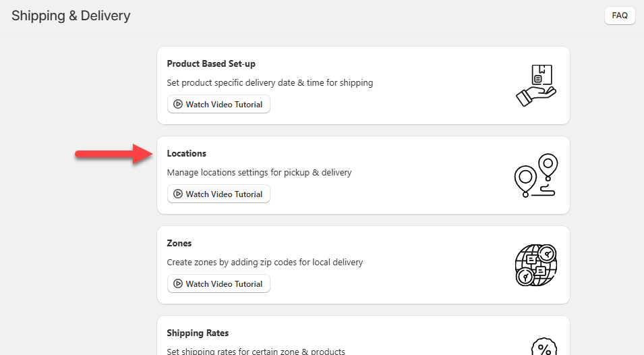Open the Product Based Set-up heading

(211, 64)
